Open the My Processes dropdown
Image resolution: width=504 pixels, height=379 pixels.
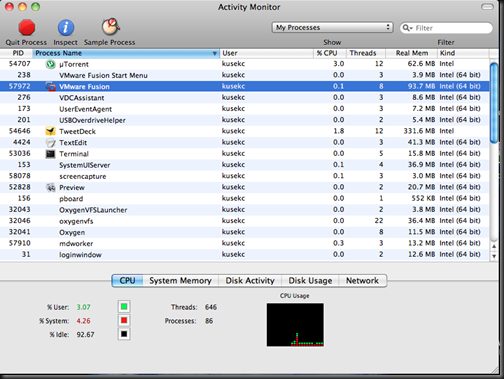[333, 27]
